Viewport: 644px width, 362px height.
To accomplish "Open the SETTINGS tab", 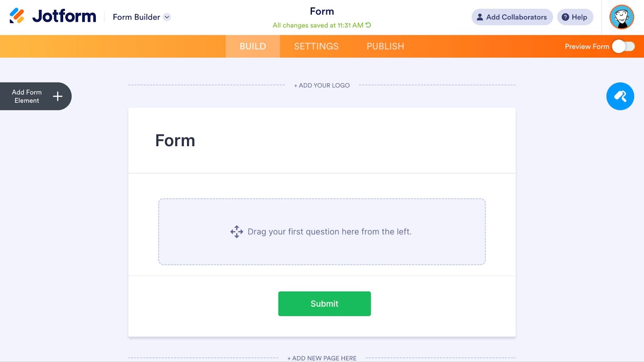I will click(x=316, y=46).
